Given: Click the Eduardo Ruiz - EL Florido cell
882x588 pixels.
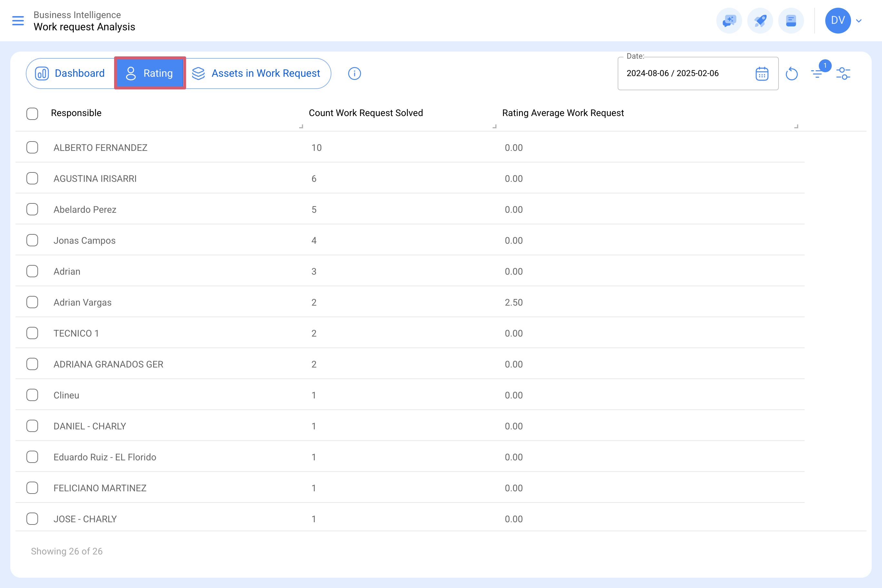Looking at the screenshot, I should pyautogui.click(x=105, y=457).
